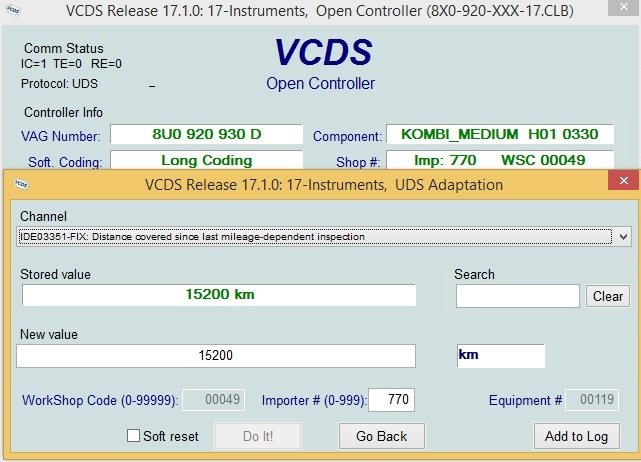Clear the search field with Clear button
This screenshot has width=641, height=462.
(608, 296)
